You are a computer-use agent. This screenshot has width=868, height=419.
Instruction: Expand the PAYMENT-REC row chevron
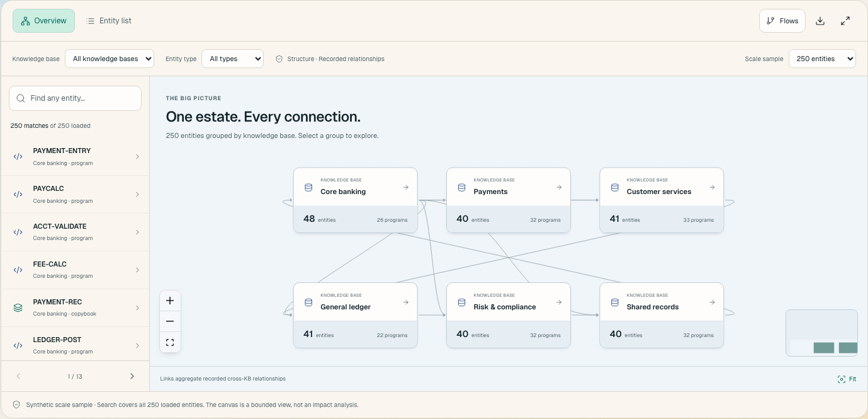coord(137,307)
